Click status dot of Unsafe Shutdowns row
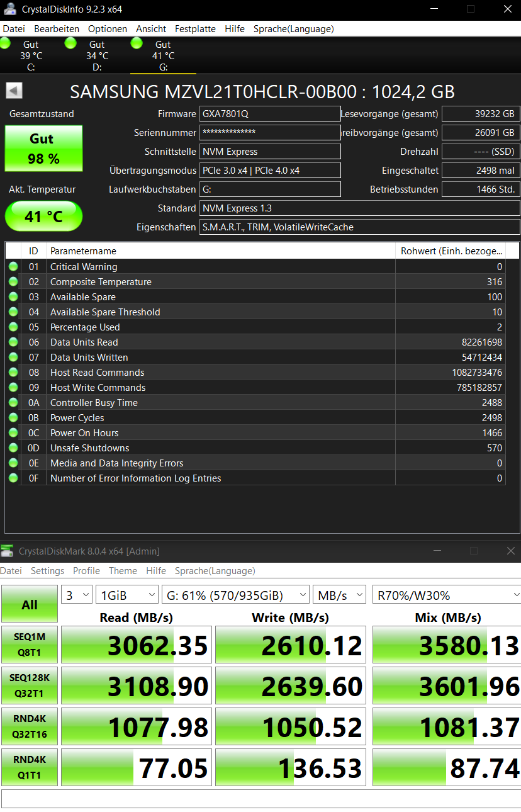The height and width of the screenshot is (812, 521). (13, 448)
